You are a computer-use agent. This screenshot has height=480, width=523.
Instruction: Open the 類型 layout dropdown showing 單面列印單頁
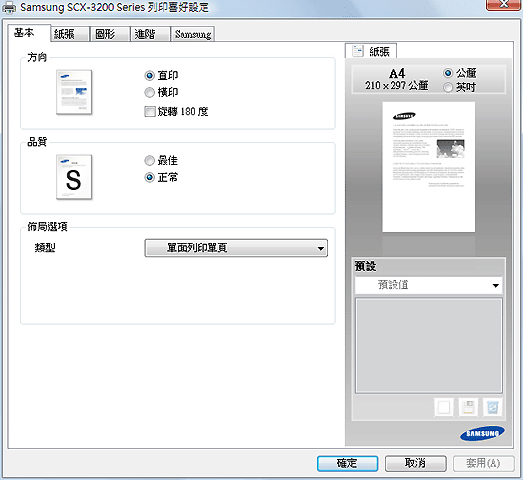pos(236,248)
